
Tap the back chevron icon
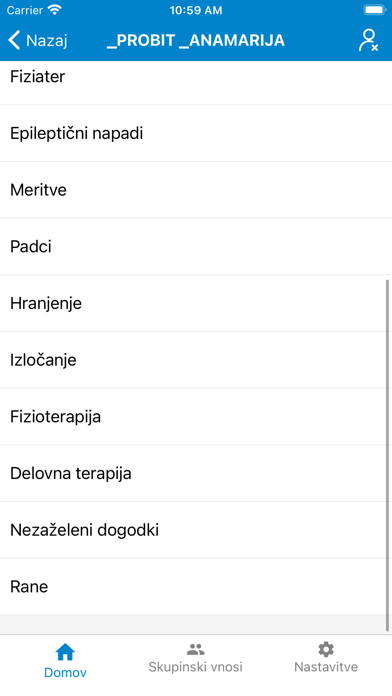point(14,40)
